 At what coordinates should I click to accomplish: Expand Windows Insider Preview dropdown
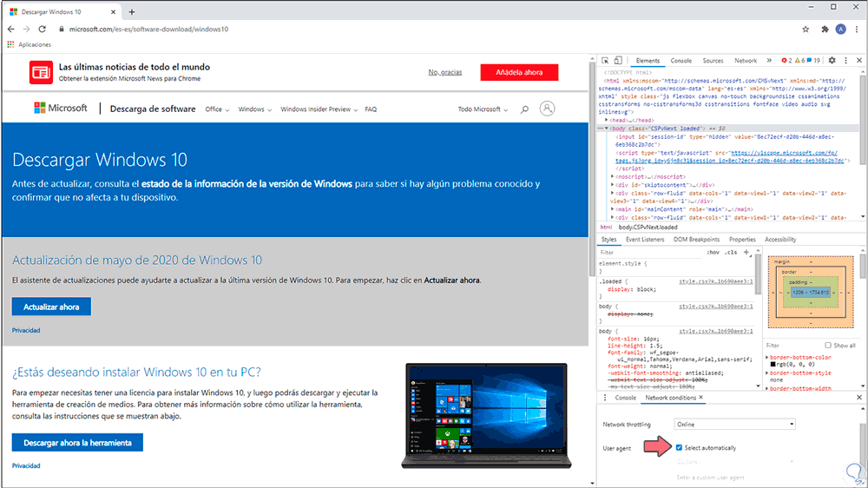319,109
